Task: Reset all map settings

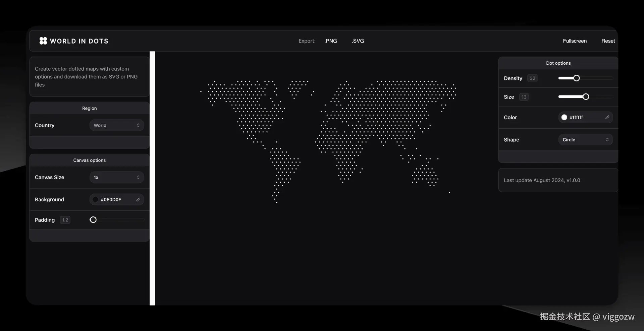Action: [608, 41]
